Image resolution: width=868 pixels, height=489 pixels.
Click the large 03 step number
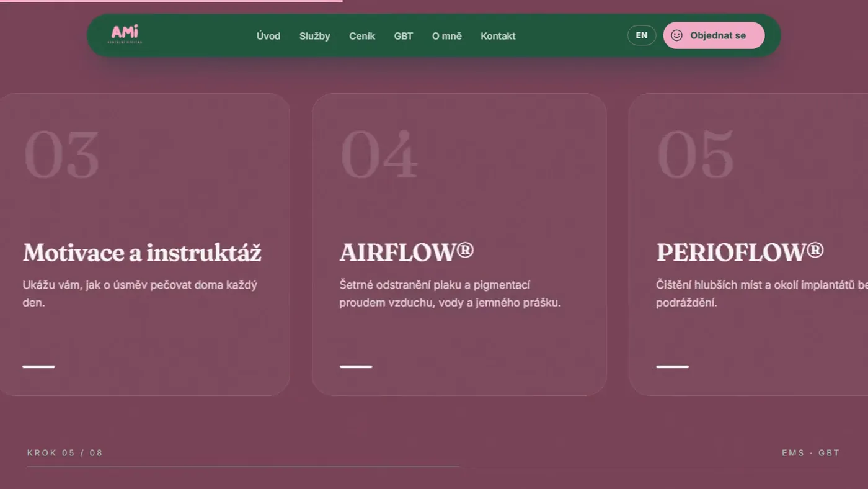click(61, 155)
